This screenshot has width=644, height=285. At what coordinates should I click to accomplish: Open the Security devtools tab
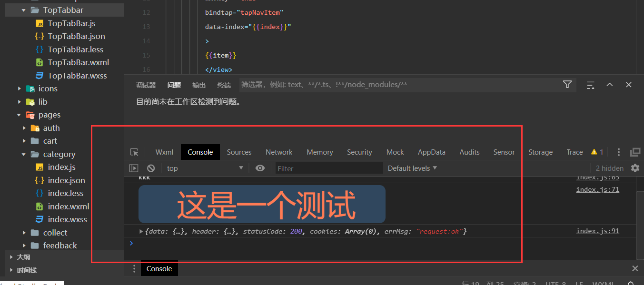(359, 152)
